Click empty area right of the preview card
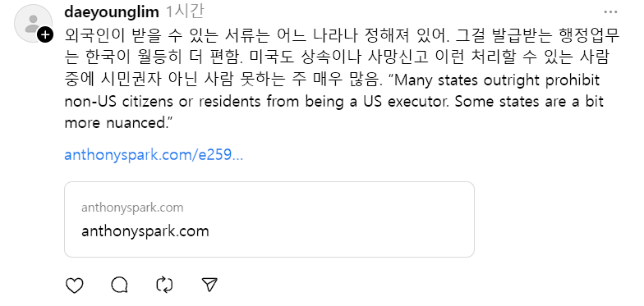The height and width of the screenshot is (306, 644). coord(554,220)
